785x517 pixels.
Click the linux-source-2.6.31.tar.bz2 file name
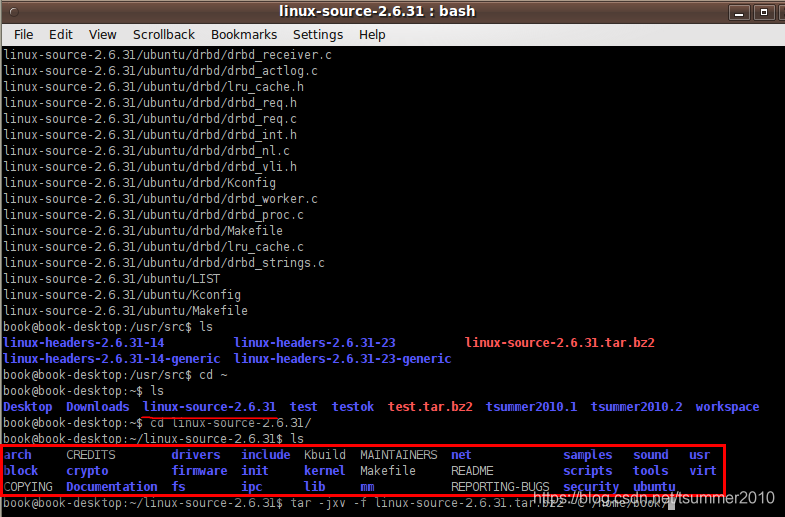click(560, 343)
